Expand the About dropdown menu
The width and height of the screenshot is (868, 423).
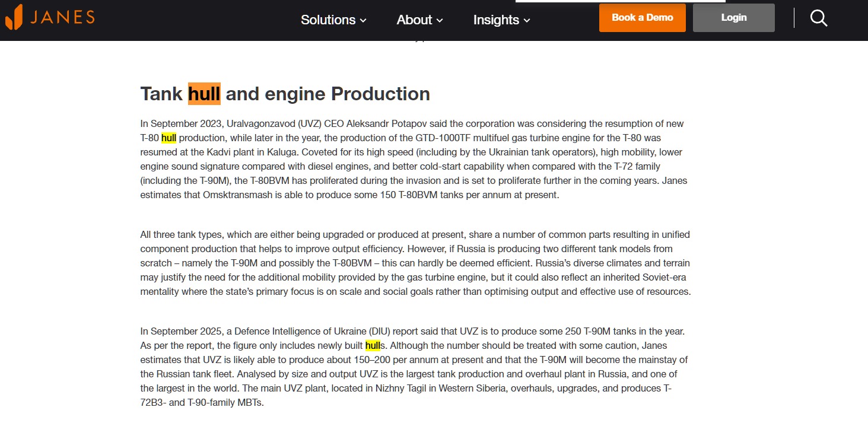click(420, 20)
